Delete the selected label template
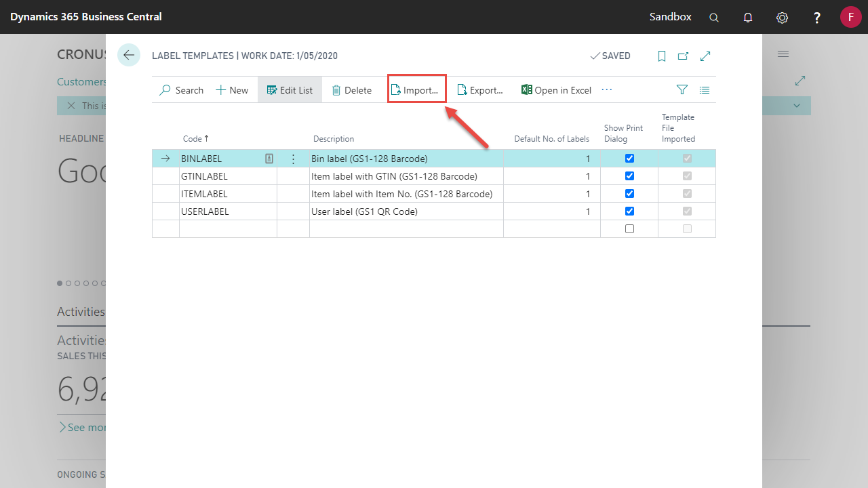 pos(351,90)
